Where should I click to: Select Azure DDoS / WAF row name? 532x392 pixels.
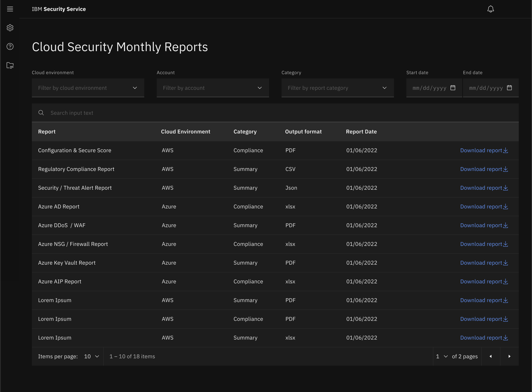coord(62,225)
